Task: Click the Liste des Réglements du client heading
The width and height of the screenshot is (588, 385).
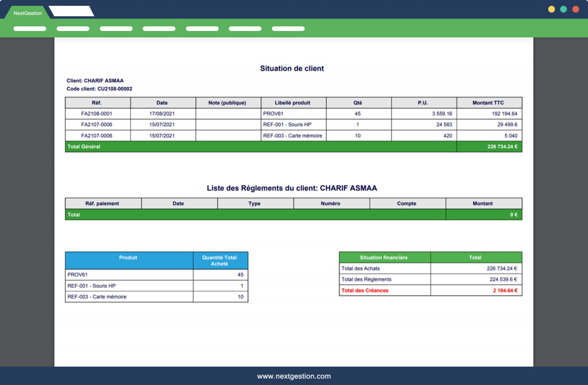Action: click(292, 188)
